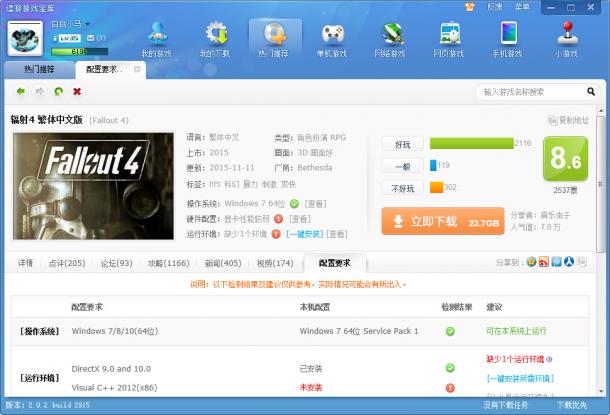Open 我的下载 (My Downloads) section
This screenshot has width=610, height=415.
[x=215, y=39]
